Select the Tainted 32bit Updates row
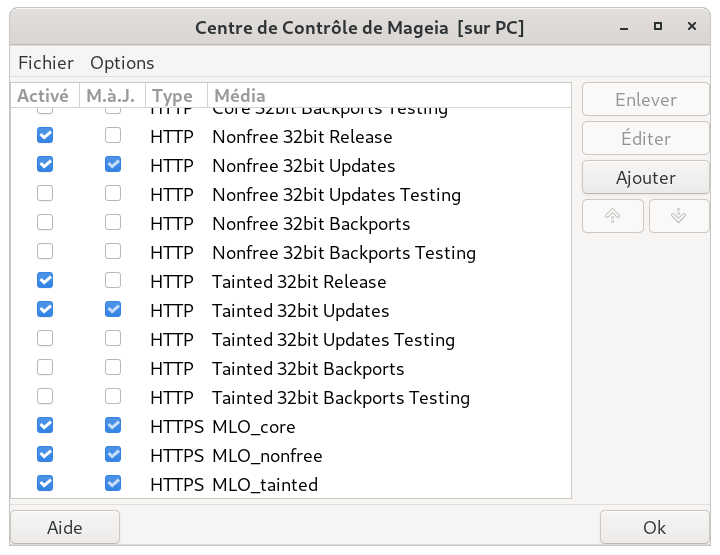This screenshot has height=555, width=720. [x=291, y=310]
